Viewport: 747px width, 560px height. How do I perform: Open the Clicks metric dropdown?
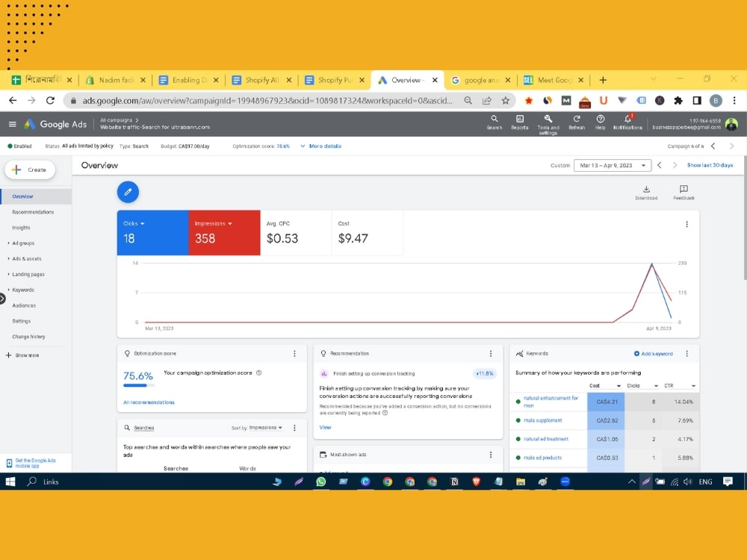134,223
